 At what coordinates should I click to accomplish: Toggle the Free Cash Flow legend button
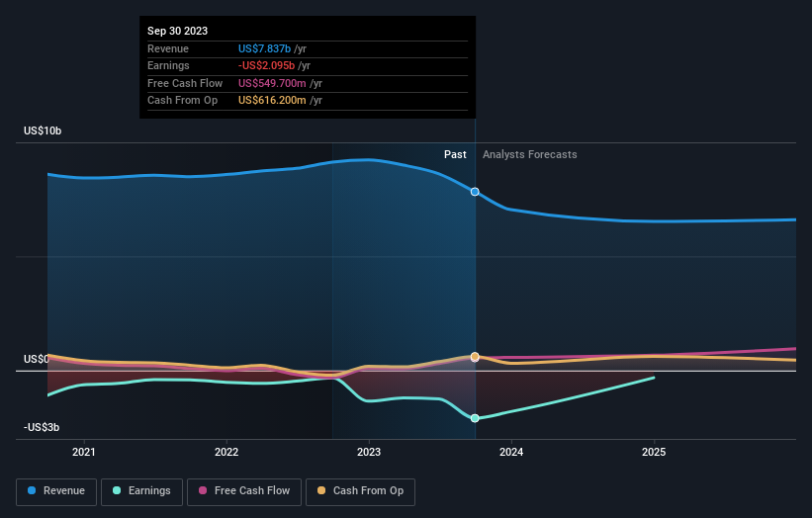click(x=244, y=491)
